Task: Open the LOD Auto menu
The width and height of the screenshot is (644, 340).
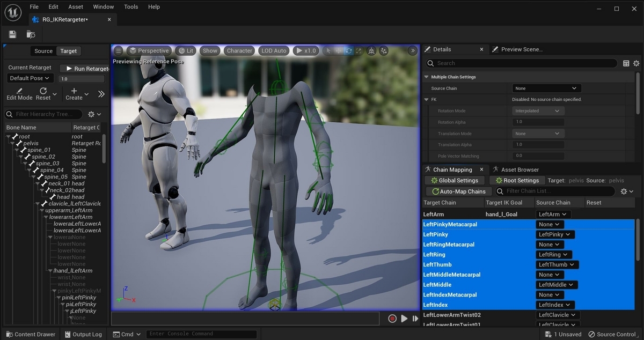Action: (x=274, y=51)
